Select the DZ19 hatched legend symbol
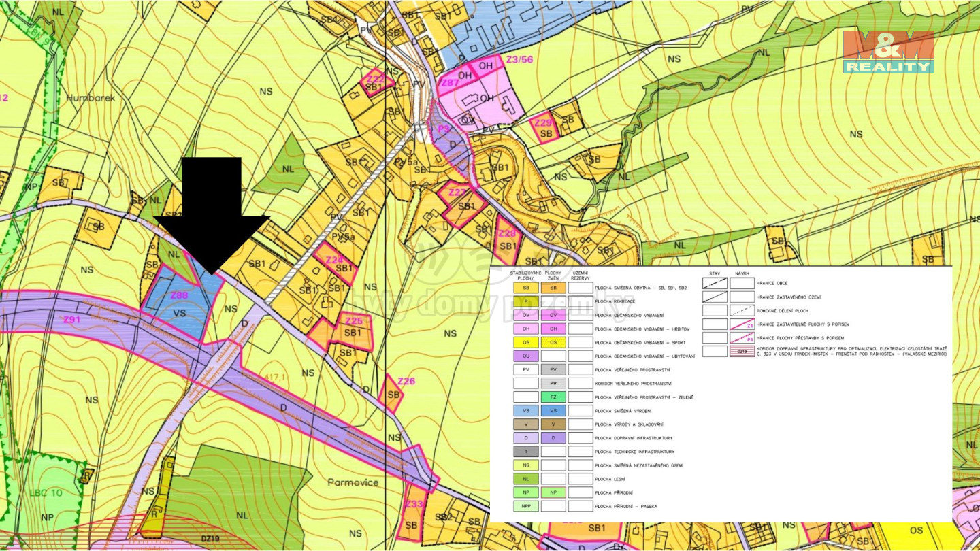Screen dimensions: 980x551 pos(742,352)
